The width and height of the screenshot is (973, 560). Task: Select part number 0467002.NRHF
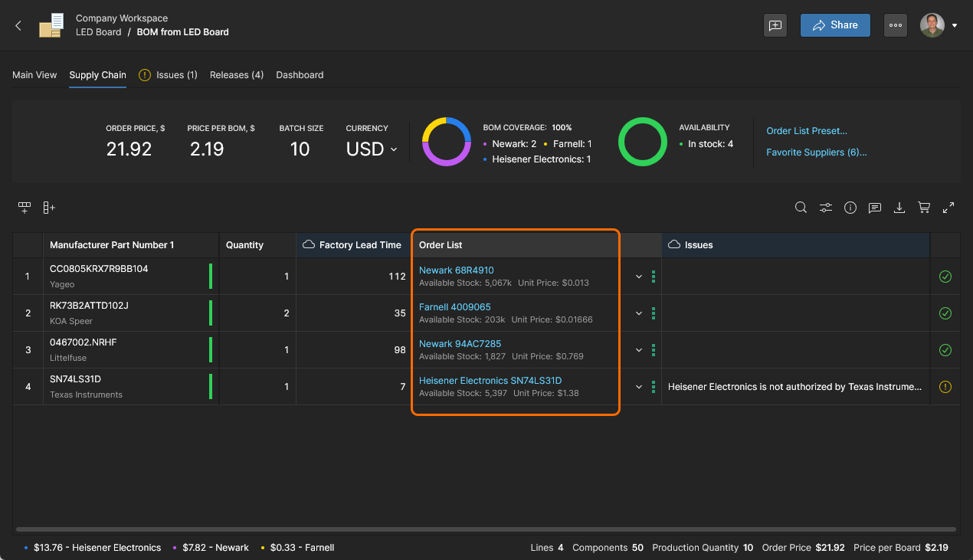pyautogui.click(x=84, y=342)
